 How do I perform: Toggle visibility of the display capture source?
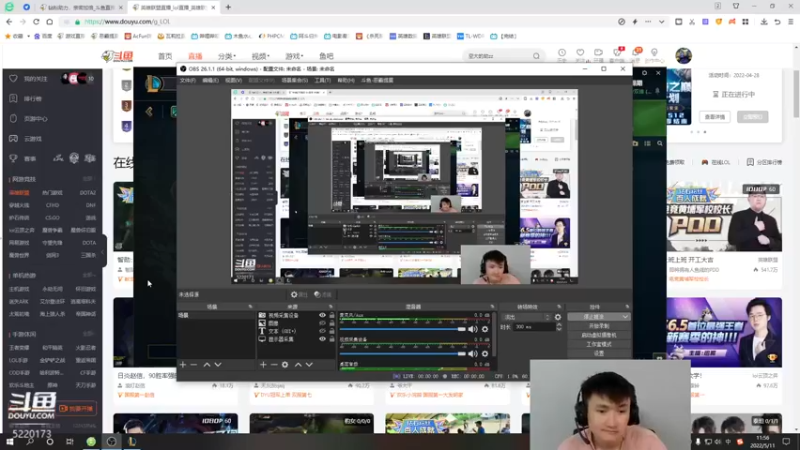[322, 339]
